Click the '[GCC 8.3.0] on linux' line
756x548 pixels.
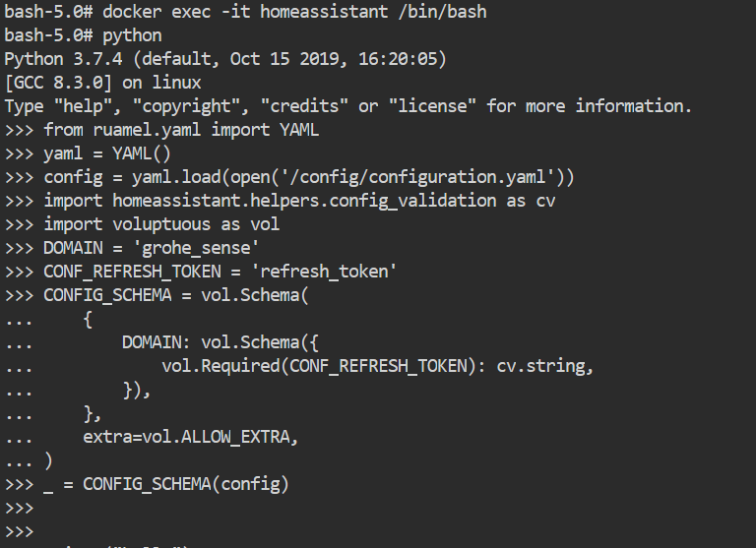[x=102, y=83]
